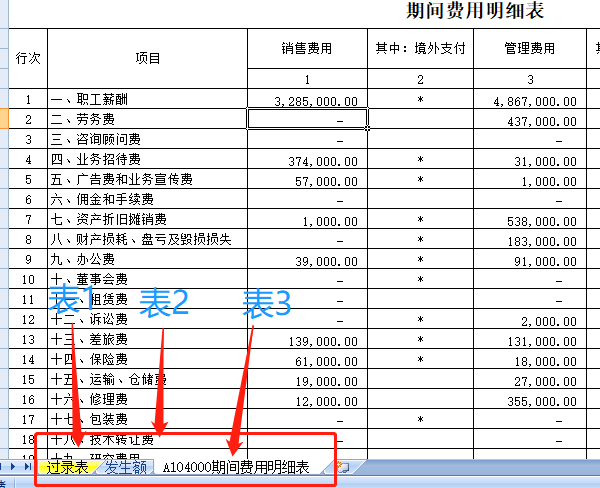Click the 61,000.00 cell
This screenshot has width=600, height=488.
(307, 359)
